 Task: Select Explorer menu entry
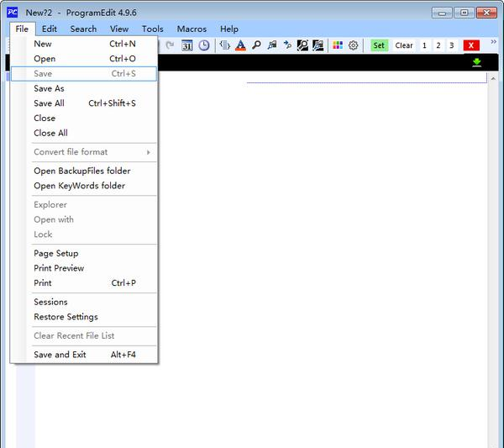pyautogui.click(x=84, y=204)
